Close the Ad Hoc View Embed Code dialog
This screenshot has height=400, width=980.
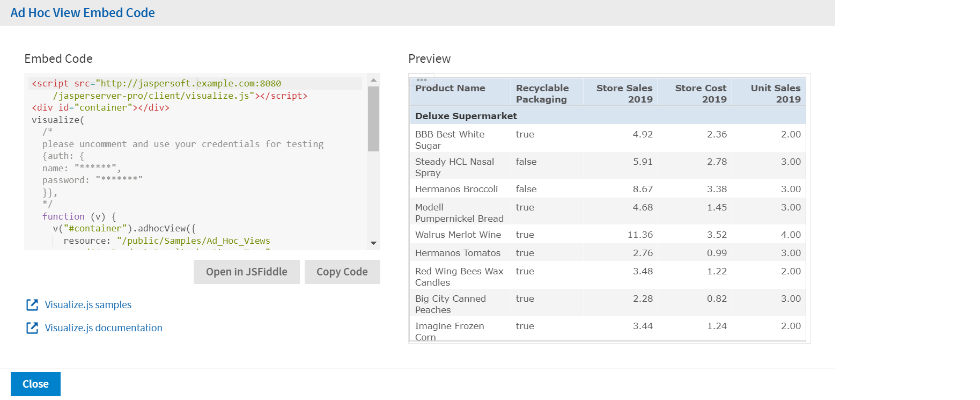(35, 384)
